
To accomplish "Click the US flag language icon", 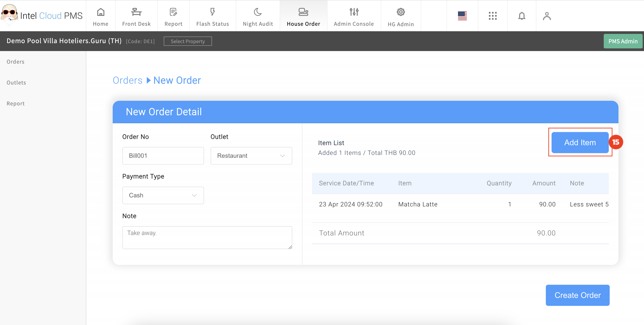I will point(462,16).
